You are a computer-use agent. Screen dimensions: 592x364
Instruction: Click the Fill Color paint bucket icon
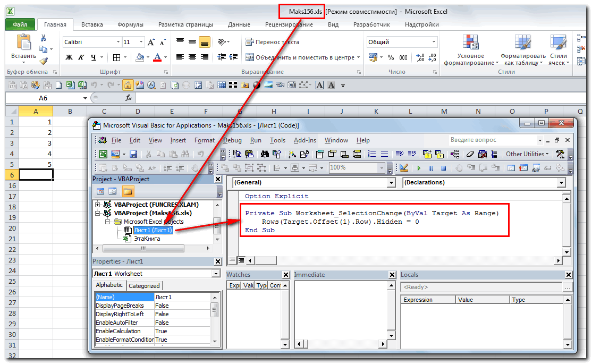click(x=140, y=57)
